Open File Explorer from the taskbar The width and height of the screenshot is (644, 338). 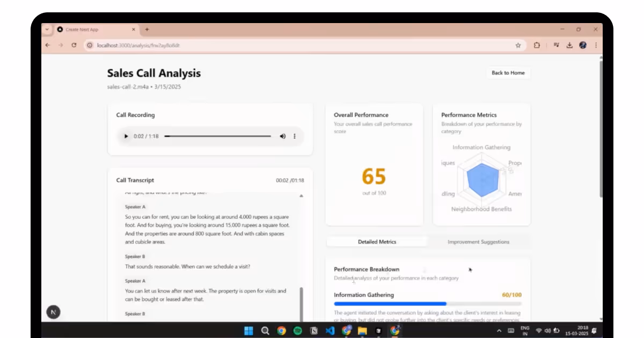pyautogui.click(x=363, y=330)
